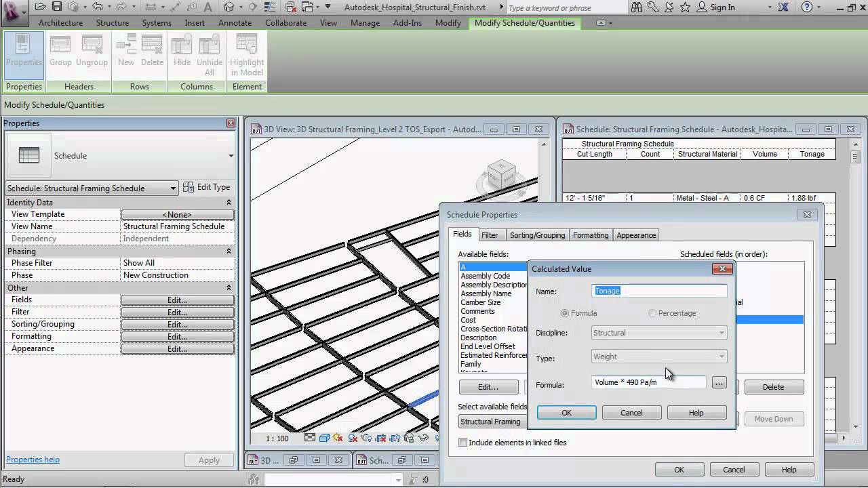Collapse the Identity Data section

click(229, 202)
